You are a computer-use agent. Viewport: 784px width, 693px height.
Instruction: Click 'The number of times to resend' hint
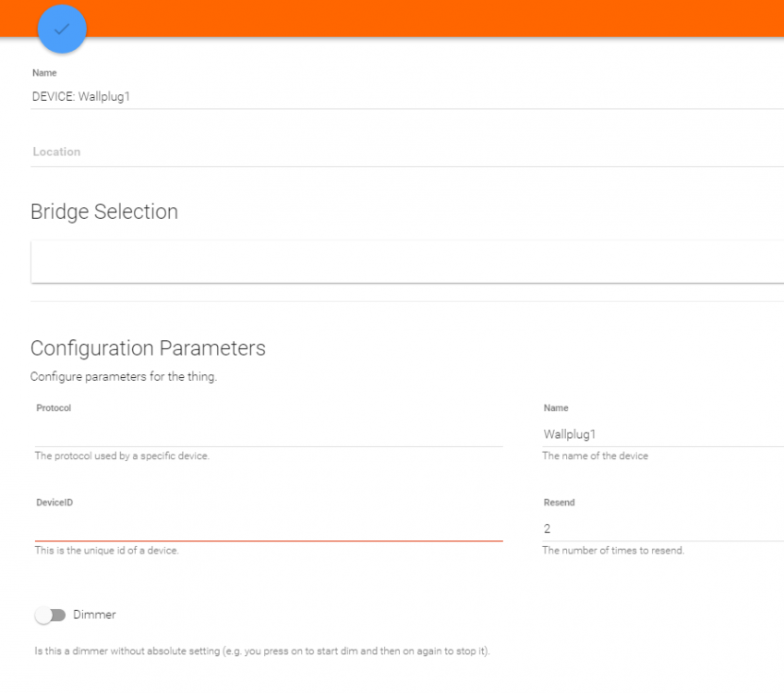point(613,550)
